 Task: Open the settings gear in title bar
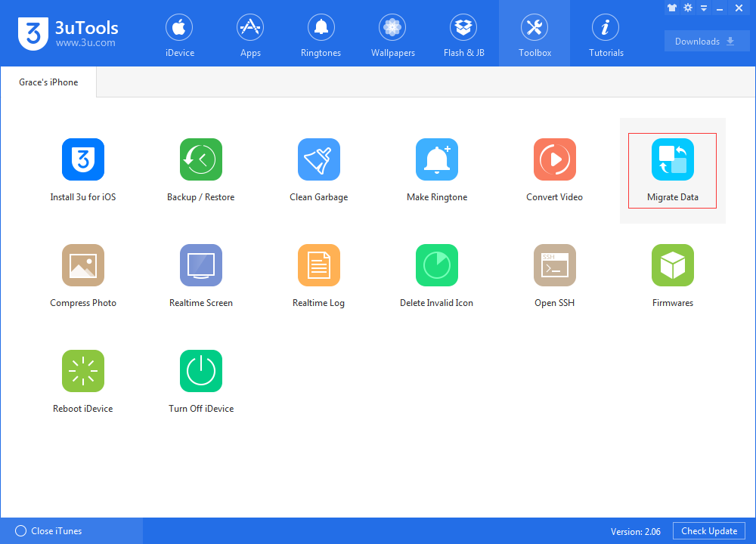click(x=688, y=8)
